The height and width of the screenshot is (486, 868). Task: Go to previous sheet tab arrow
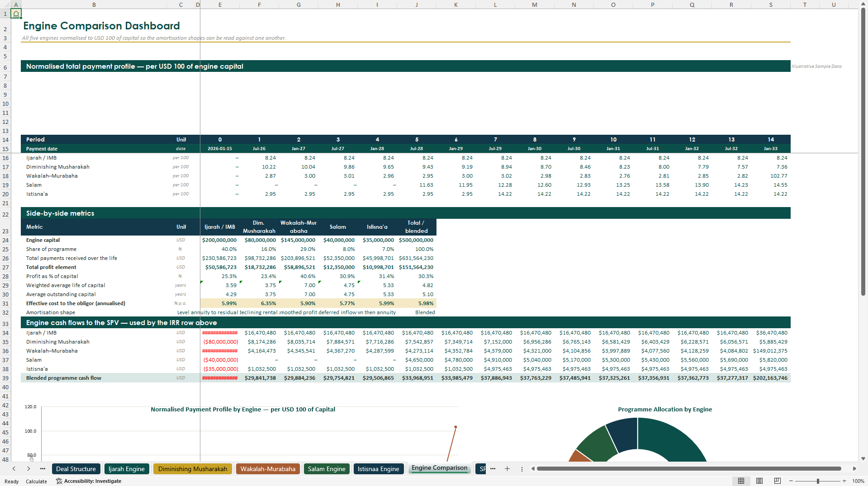14,469
